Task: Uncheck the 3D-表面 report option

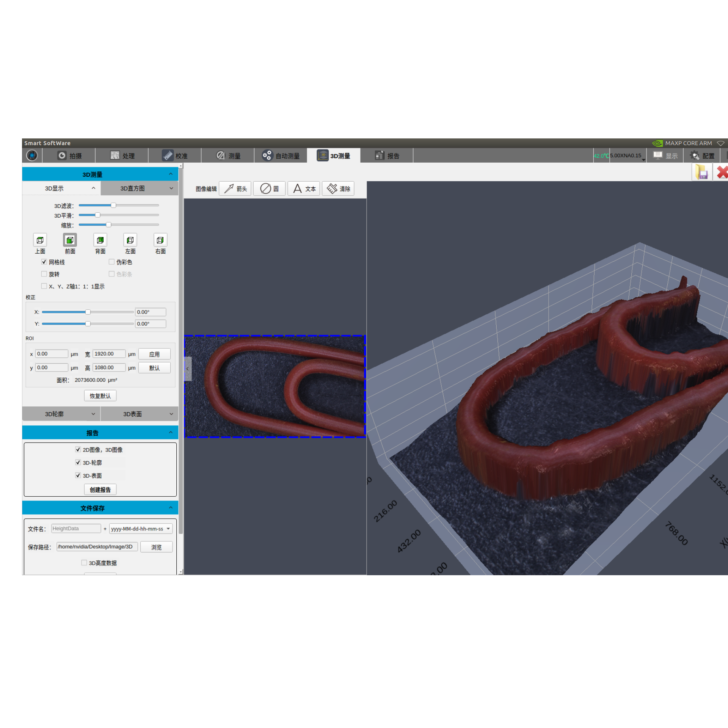Action: click(78, 475)
